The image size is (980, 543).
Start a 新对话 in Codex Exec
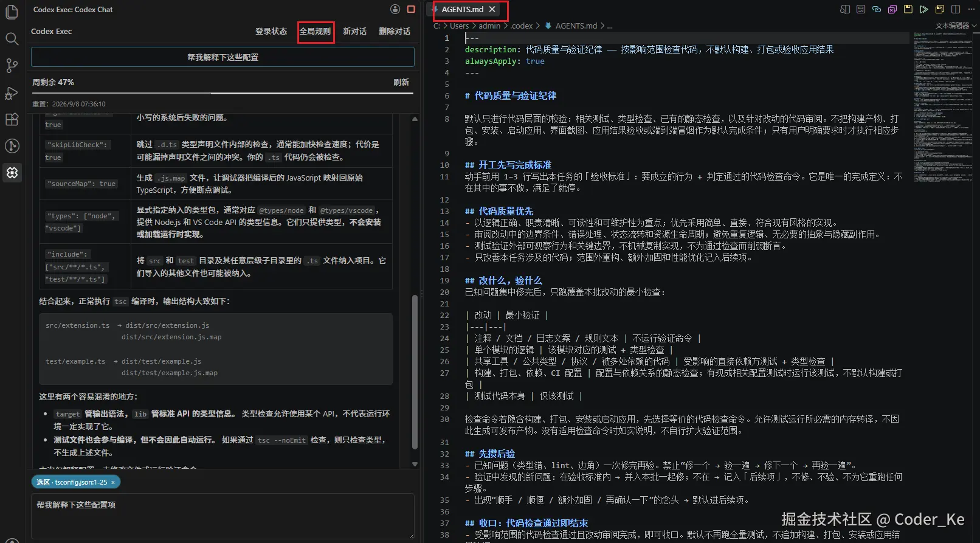pos(355,31)
